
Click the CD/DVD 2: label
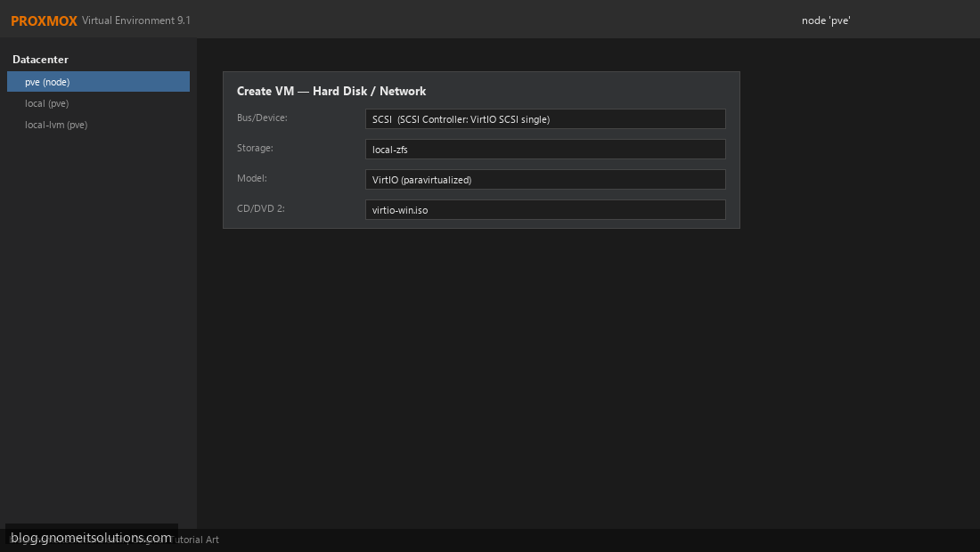(x=261, y=208)
